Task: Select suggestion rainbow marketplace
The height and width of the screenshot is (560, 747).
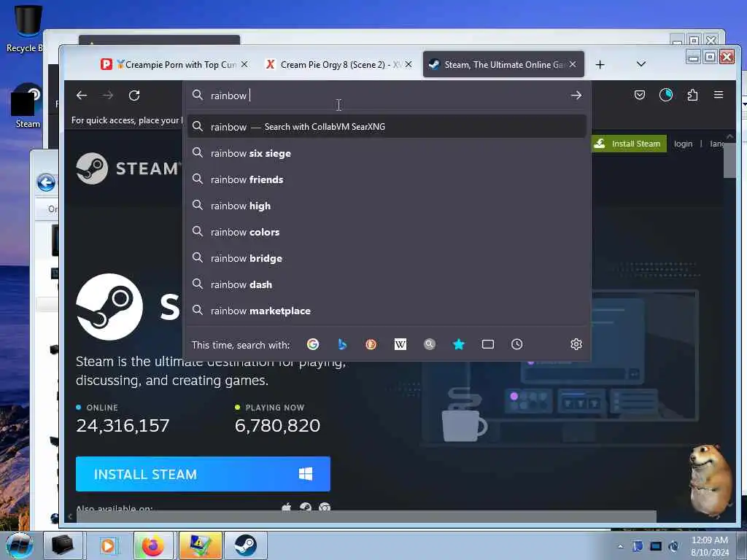Action: pyautogui.click(x=387, y=311)
